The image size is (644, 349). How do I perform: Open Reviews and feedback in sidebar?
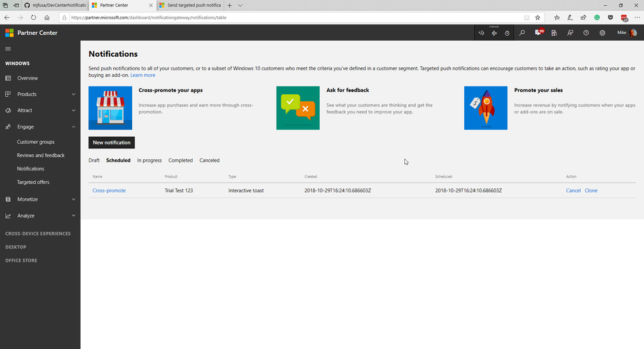(x=40, y=155)
